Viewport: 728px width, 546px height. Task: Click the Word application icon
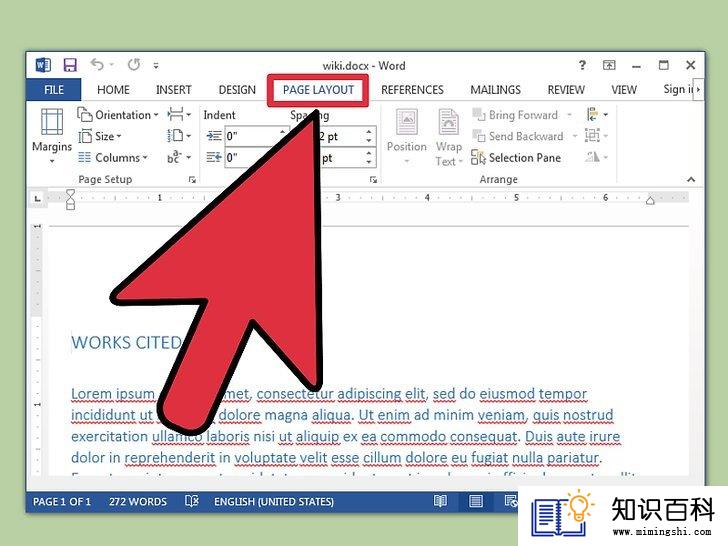tap(43, 65)
